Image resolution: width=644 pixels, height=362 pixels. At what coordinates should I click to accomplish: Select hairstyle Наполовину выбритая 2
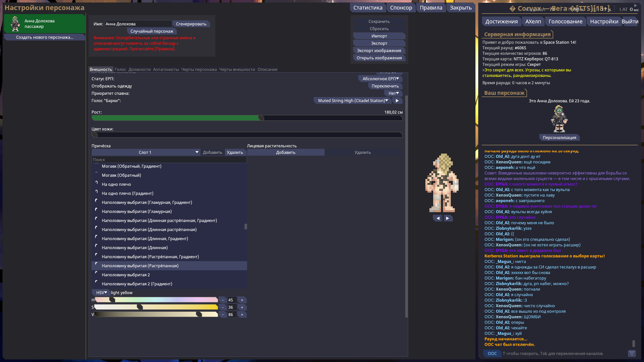click(126, 275)
